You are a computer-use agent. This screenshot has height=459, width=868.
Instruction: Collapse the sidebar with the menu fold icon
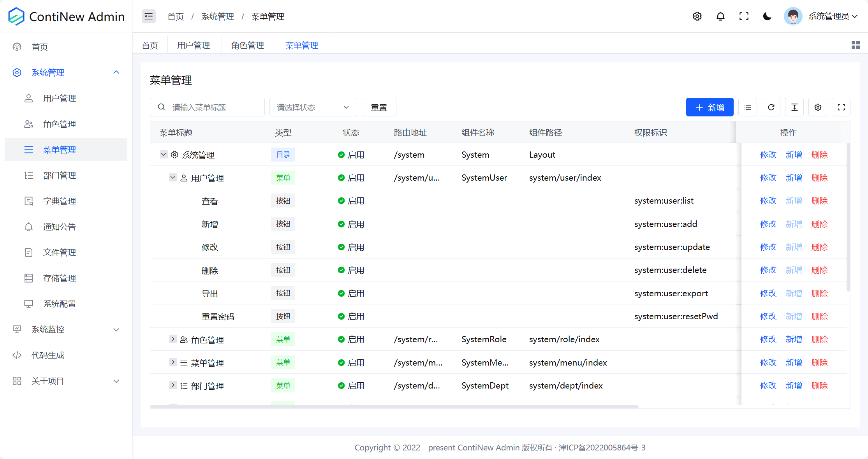148,16
